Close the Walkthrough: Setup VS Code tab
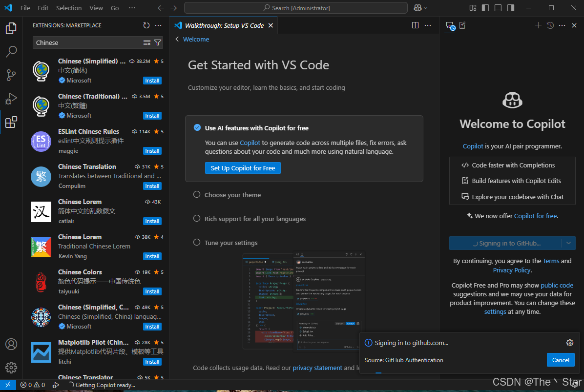Screen dimensions: 584x392 click(x=271, y=25)
